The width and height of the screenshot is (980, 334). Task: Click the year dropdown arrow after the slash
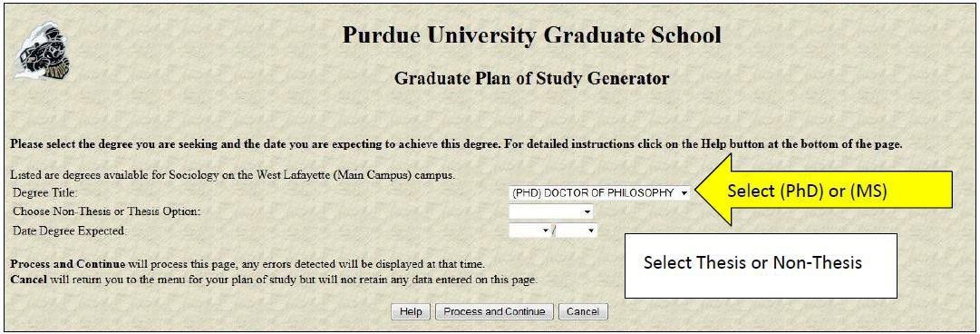tap(590, 231)
